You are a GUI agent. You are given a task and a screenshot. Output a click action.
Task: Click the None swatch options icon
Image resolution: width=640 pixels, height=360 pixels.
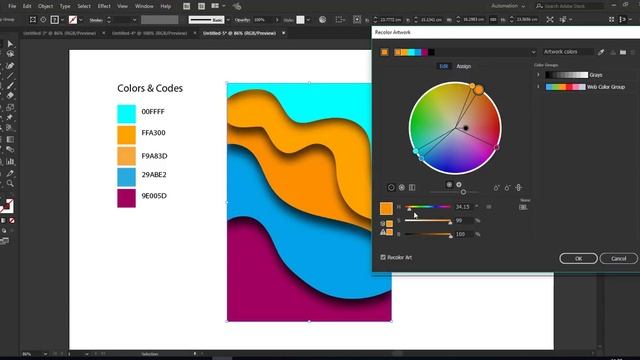click(523, 207)
